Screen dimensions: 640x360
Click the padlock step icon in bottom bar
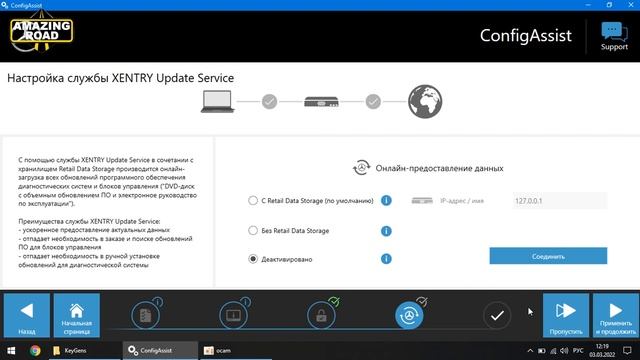pyautogui.click(x=321, y=315)
